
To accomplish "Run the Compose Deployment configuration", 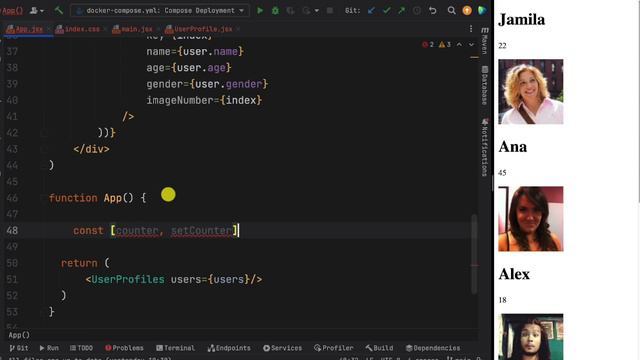I will (x=260, y=10).
